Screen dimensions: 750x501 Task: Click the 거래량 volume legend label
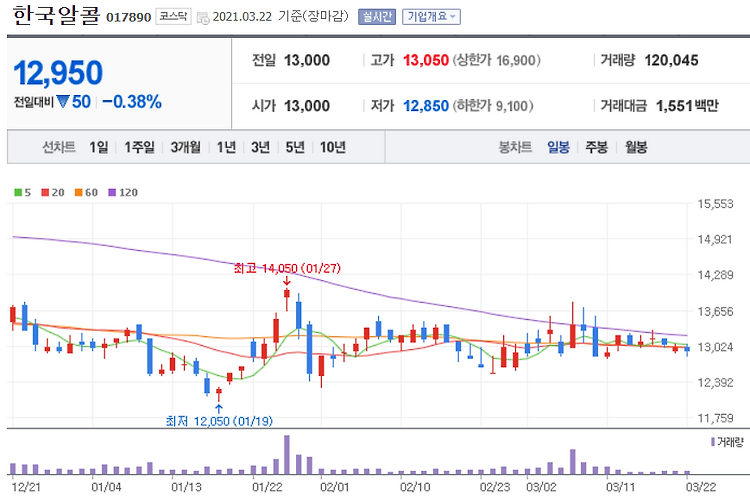730,442
